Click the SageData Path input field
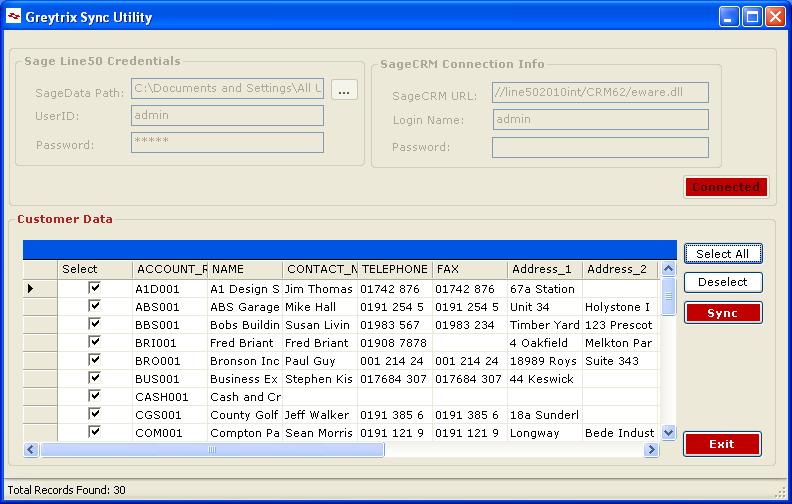This screenshot has height=504, width=792. [227, 88]
